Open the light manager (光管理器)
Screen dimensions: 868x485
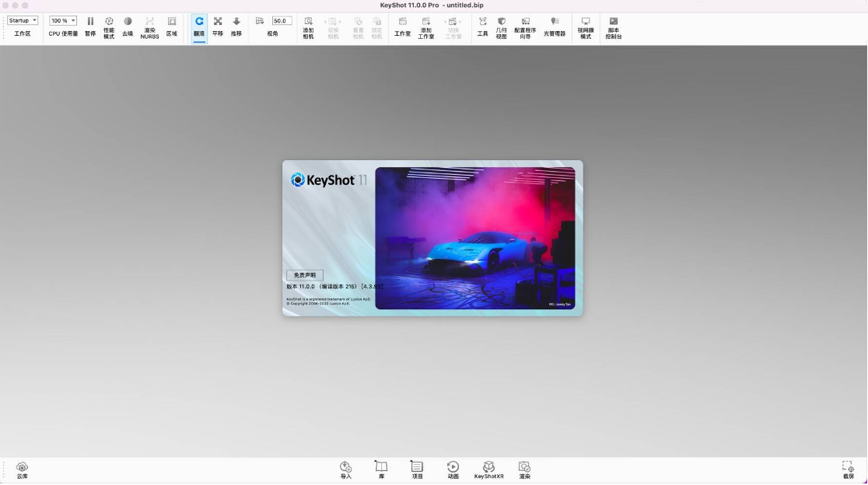[554, 26]
